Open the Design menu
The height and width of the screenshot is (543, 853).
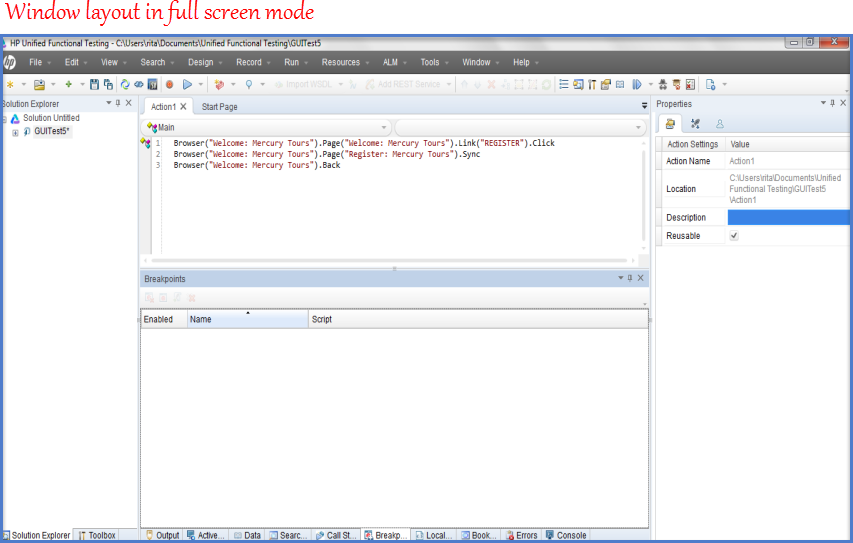tap(205, 63)
